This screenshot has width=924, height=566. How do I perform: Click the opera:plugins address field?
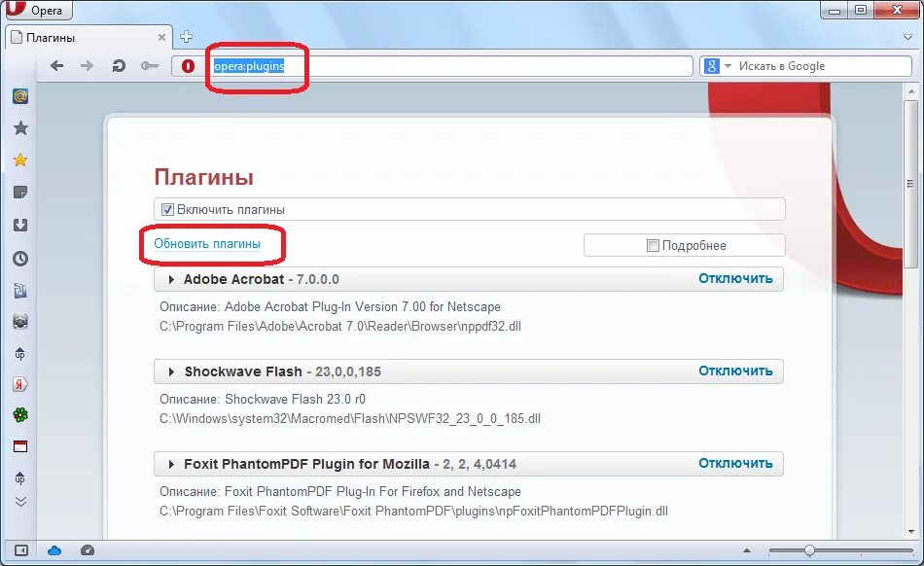(x=433, y=66)
